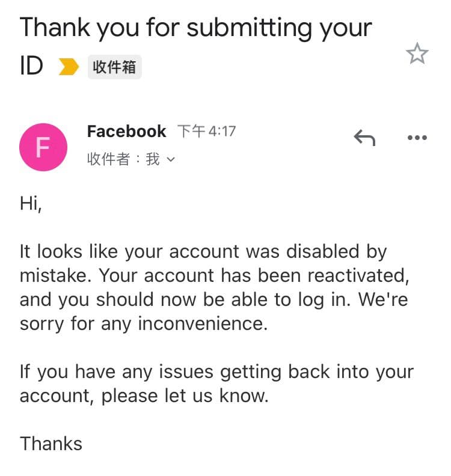Click the line "If you have any issues getting back"

pyautogui.click(x=216, y=371)
